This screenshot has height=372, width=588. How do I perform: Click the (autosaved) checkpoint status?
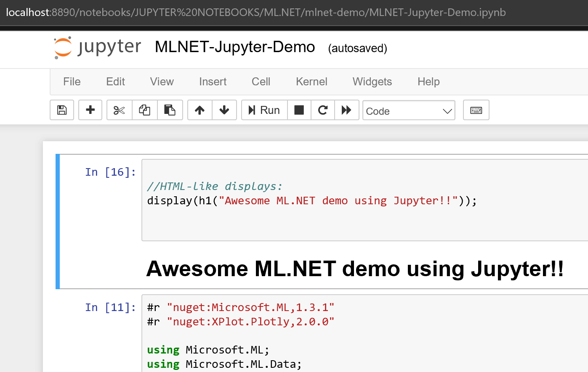point(358,48)
